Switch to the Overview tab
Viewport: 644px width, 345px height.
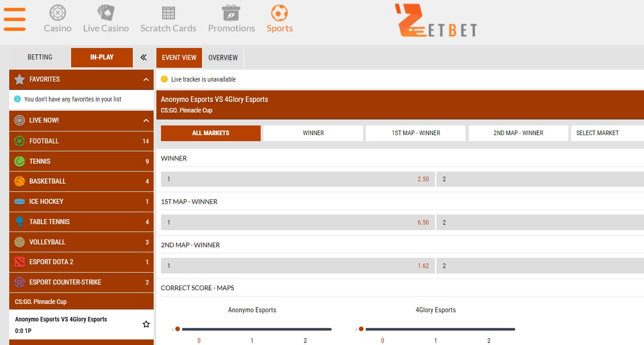223,58
